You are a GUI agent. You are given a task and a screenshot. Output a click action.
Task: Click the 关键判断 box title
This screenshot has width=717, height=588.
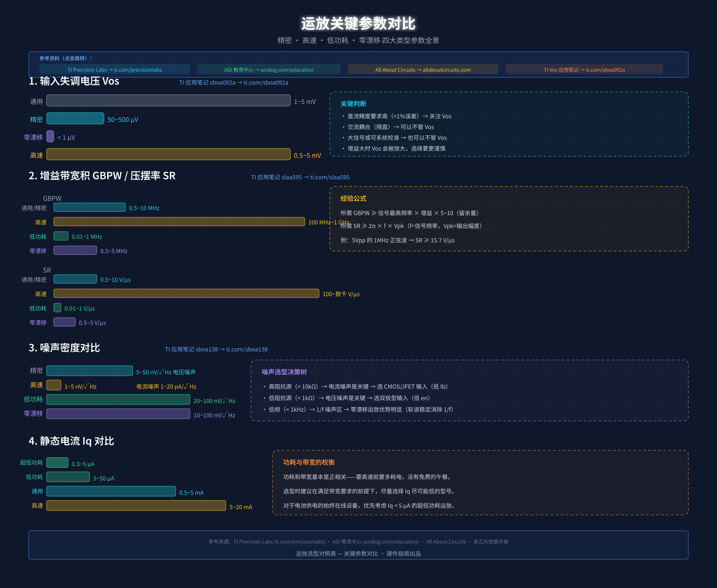(x=353, y=104)
